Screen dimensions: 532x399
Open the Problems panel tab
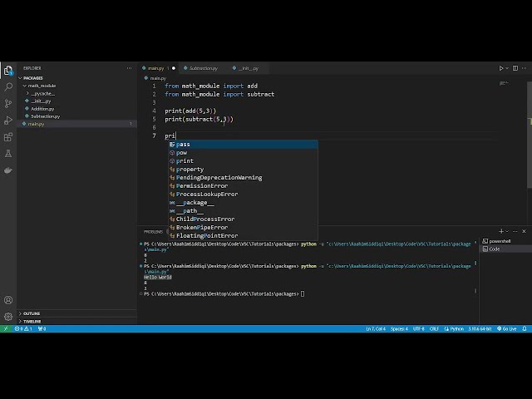153,232
